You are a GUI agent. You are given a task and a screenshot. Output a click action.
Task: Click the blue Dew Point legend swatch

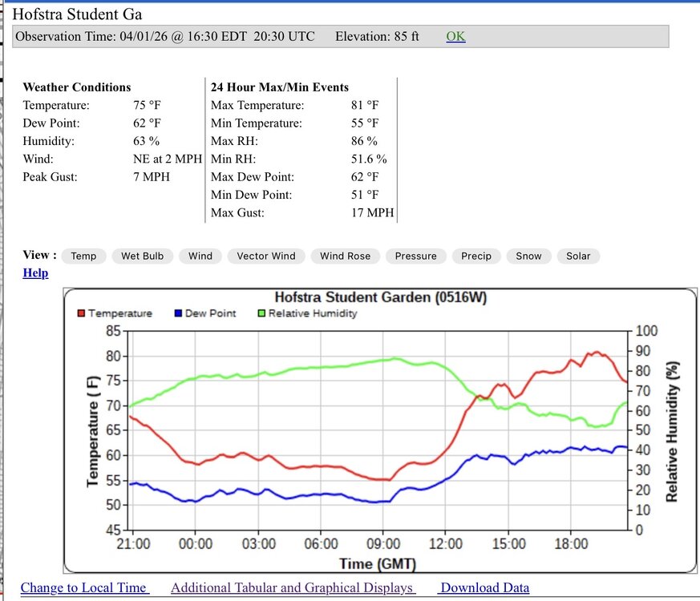pyautogui.click(x=178, y=313)
